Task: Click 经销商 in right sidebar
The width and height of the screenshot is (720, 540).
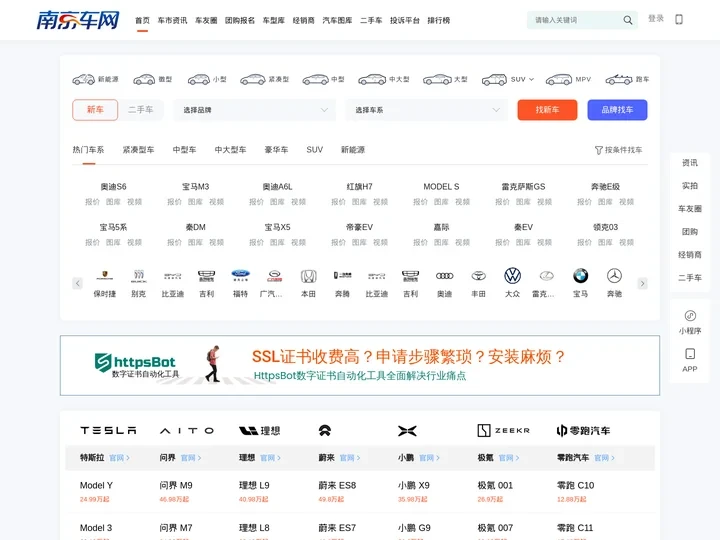Action: point(690,254)
